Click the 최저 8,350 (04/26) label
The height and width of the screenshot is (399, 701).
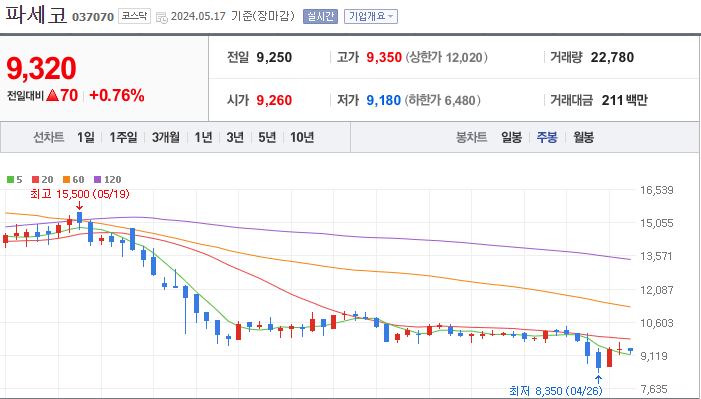tap(556, 391)
